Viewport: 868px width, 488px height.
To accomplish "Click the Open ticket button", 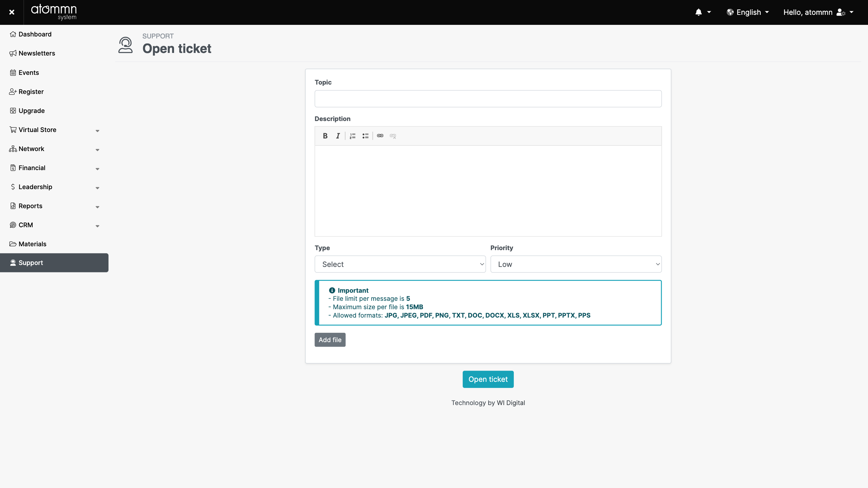I will (x=488, y=379).
